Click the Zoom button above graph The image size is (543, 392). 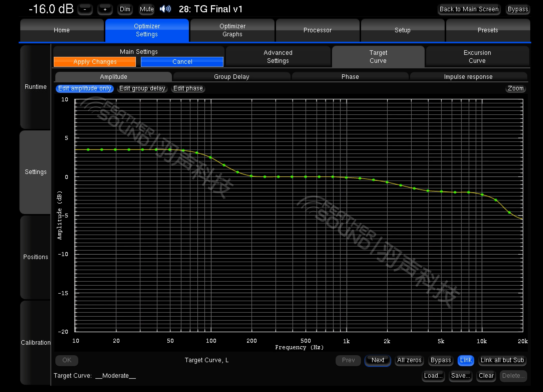(x=515, y=88)
